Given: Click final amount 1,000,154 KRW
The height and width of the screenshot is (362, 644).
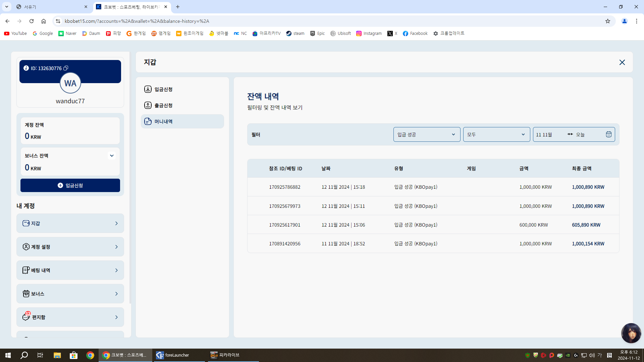Looking at the screenshot, I should coord(588,244).
